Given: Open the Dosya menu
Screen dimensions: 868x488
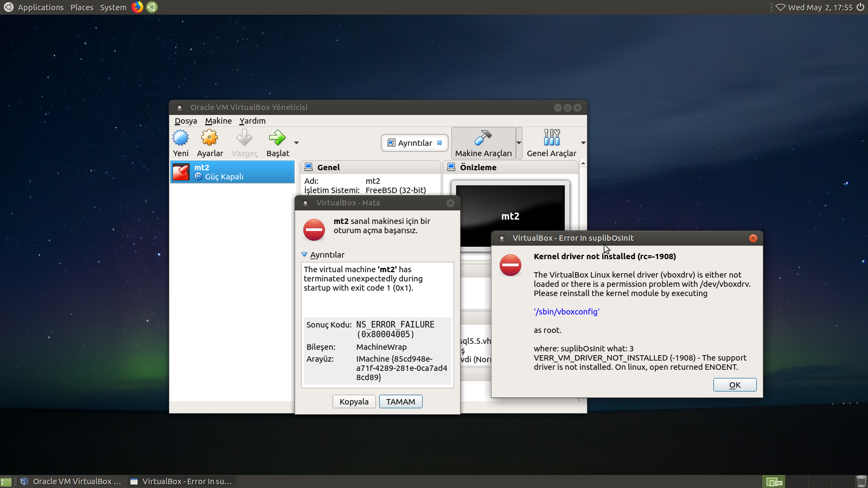Looking at the screenshot, I should (186, 121).
